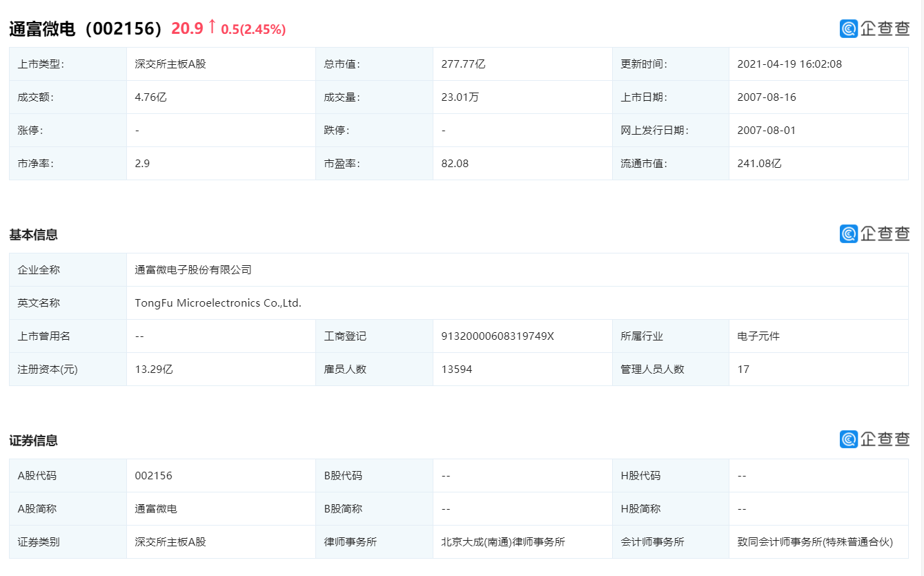Click the 雇员人数 value 13594
This screenshot has height=576, width=924.
tap(455, 369)
